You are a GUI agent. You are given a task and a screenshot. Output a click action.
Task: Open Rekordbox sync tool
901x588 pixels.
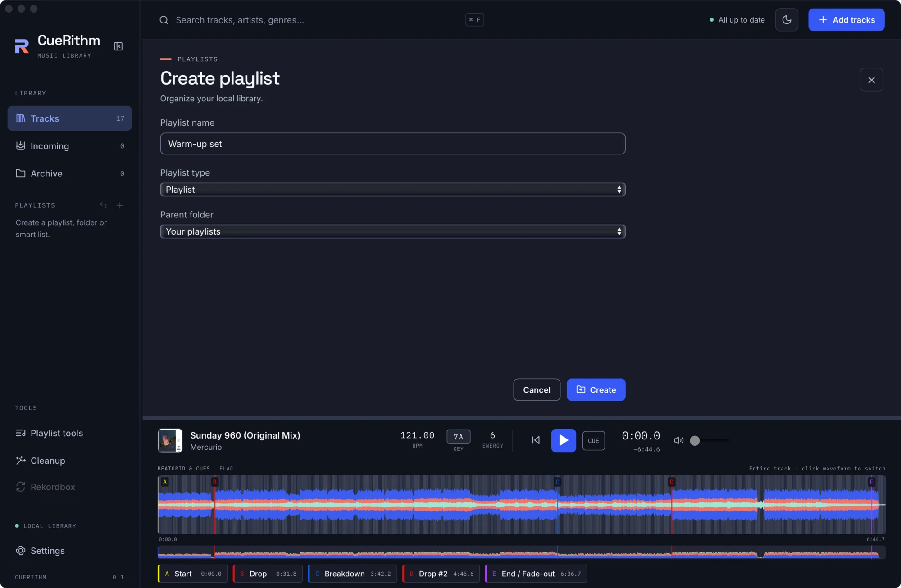click(70, 487)
